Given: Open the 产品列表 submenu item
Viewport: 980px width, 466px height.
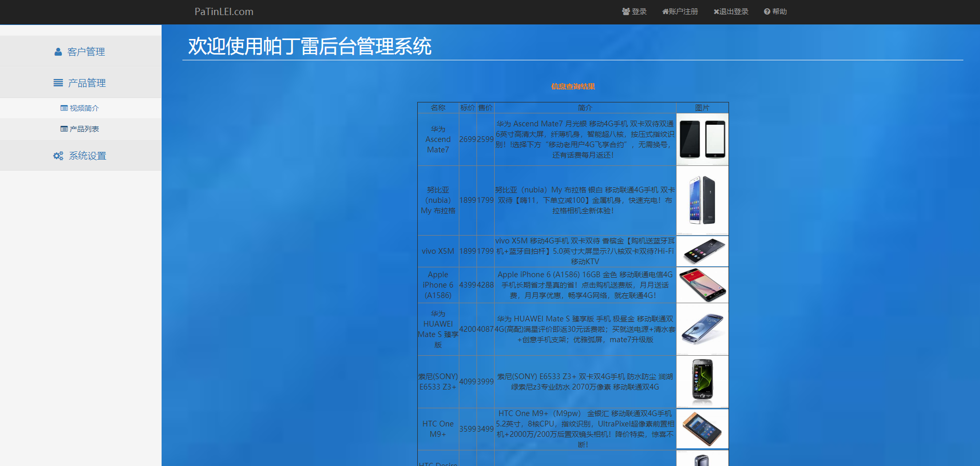Looking at the screenshot, I should tap(81, 129).
